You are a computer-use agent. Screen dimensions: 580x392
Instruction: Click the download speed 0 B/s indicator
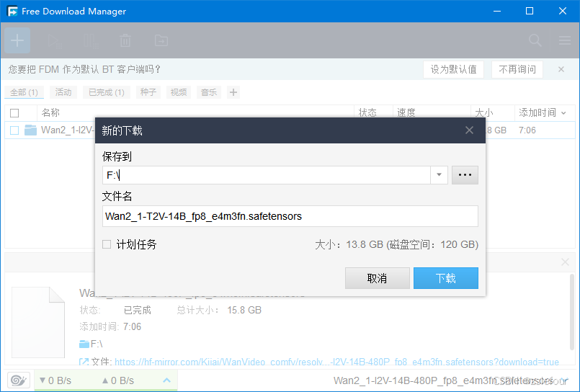click(x=55, y=380)
